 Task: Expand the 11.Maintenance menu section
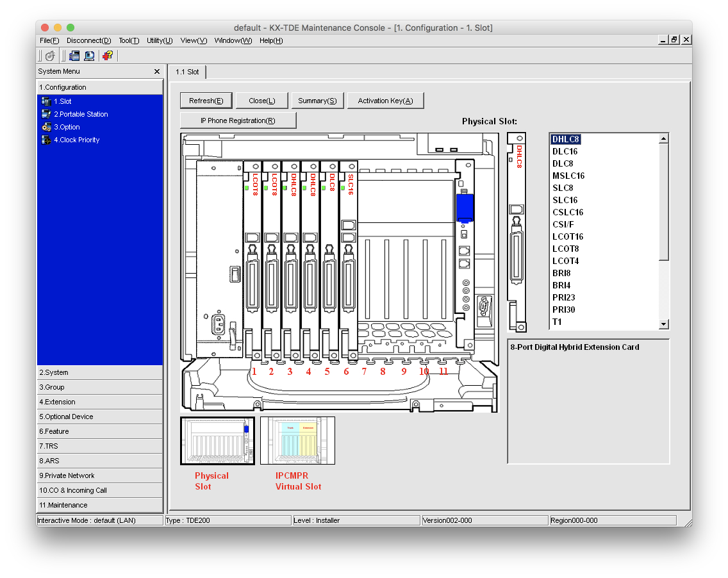pyautogui.click(x=100, y=505)
